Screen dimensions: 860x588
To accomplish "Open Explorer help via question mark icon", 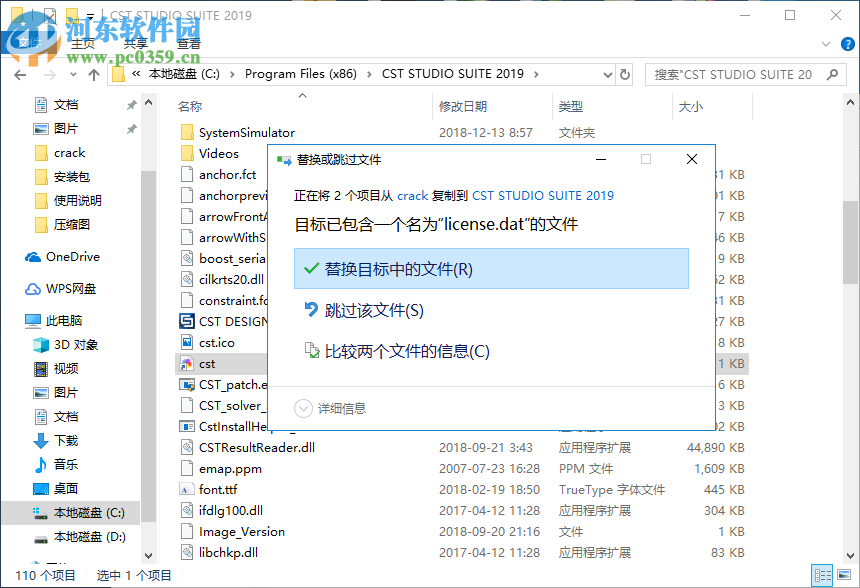I will [x=846, y=44].
